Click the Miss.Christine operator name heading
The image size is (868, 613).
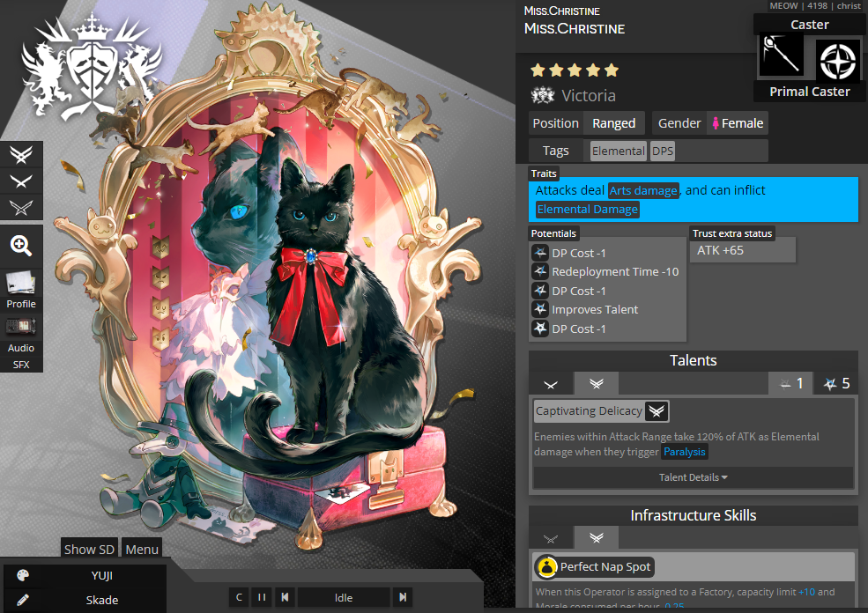575,29
